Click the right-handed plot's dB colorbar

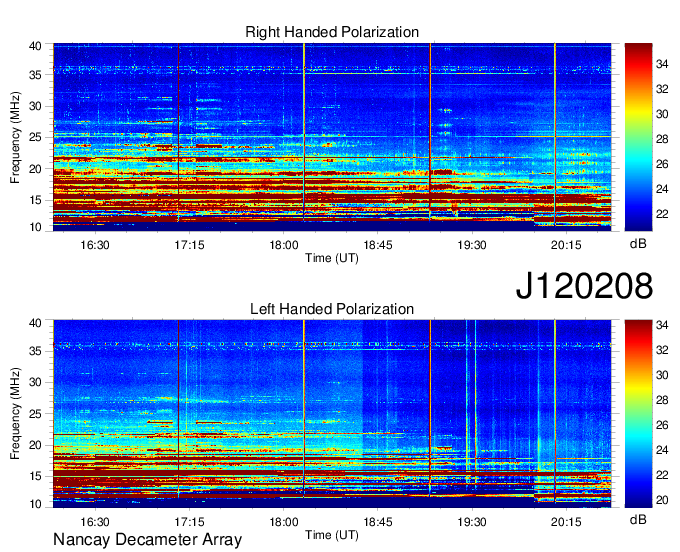(638, 137)
